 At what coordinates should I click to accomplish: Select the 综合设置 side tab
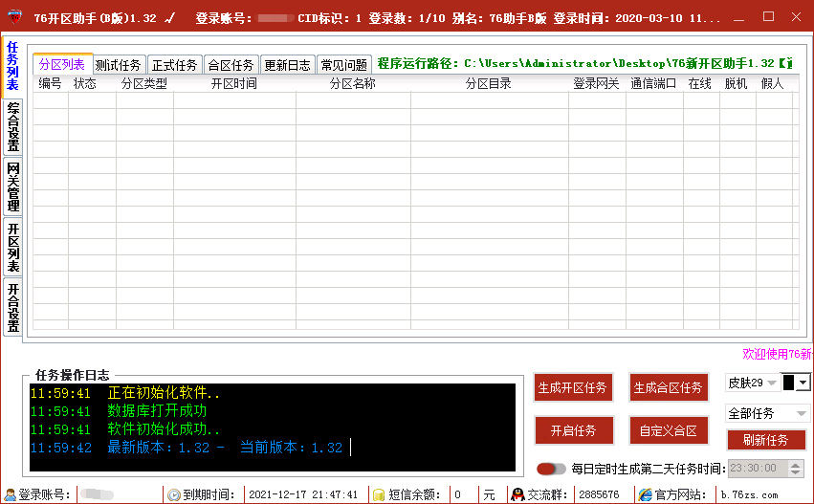[x=13, y=127]
